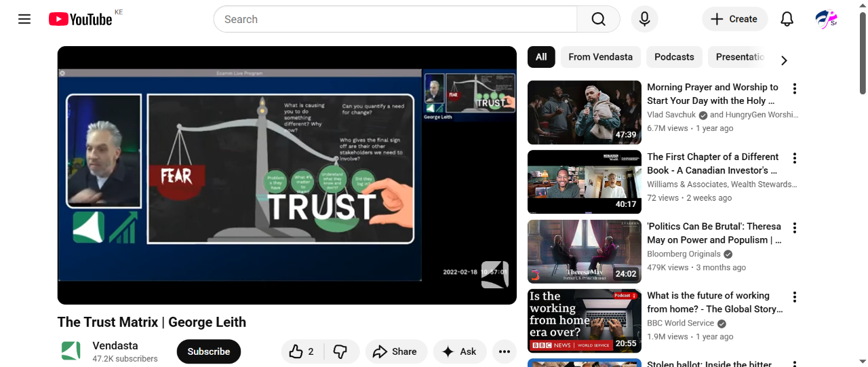Click the magnifier search button
The width and height of the screenshot is (868, 367).
pos(598,19)
